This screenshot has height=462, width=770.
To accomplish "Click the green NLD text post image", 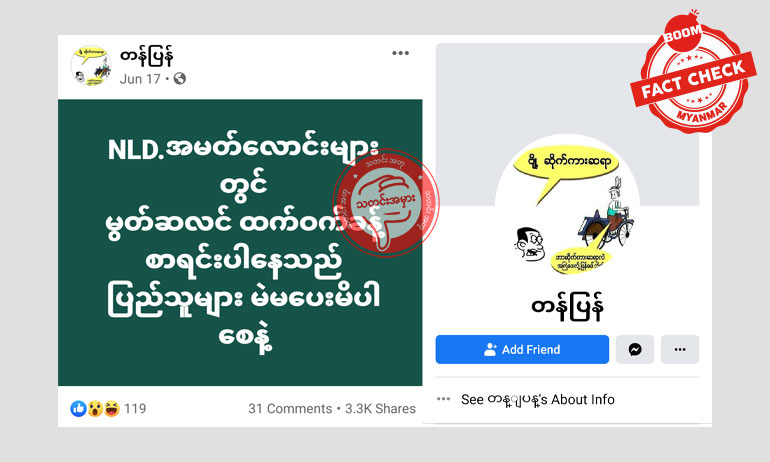I will [240, 243].
